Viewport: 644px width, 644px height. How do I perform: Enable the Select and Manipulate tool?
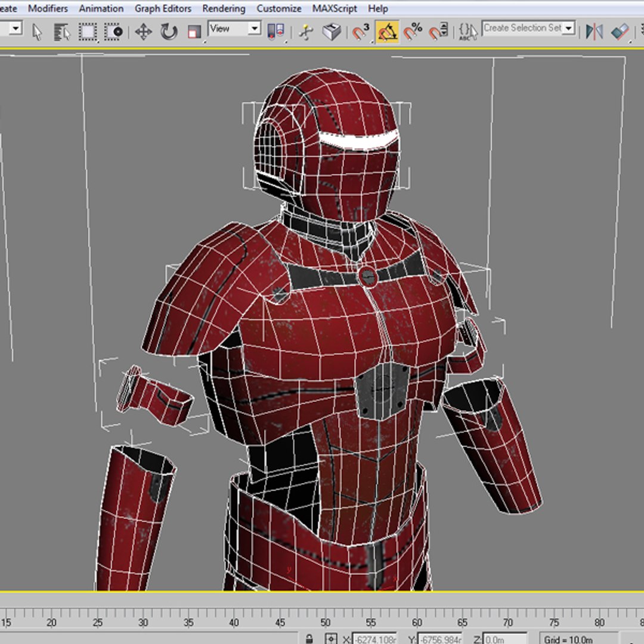tap(305, 32)
